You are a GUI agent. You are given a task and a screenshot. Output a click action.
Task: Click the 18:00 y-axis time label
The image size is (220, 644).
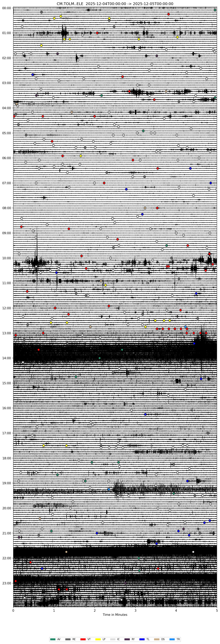click(7, 458)
